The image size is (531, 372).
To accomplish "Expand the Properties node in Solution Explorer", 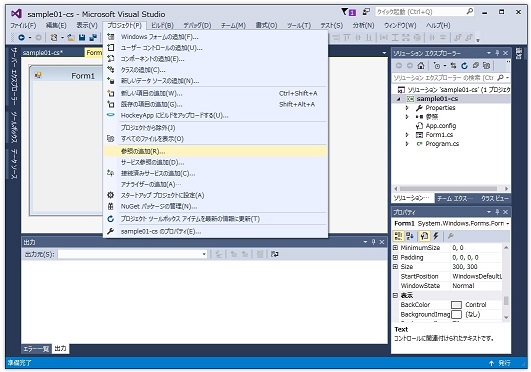I will pyautogui.click(x=407, y=108).
